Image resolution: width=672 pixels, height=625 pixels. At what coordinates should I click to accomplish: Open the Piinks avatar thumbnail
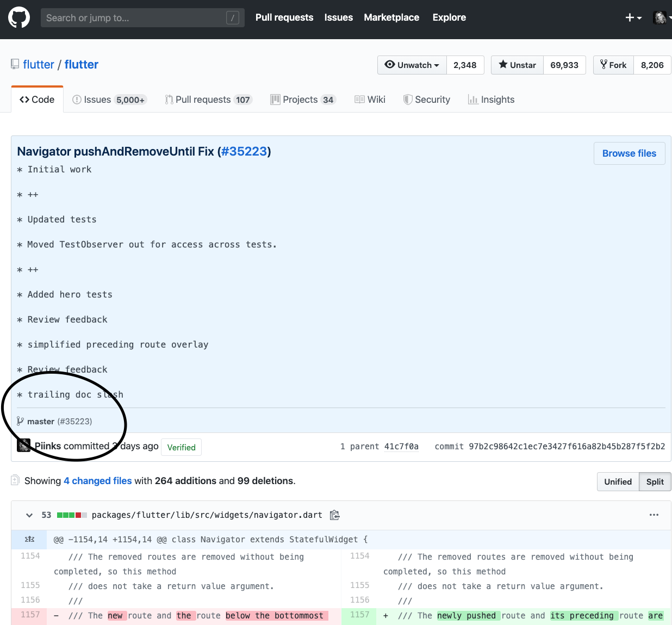pyautogui.click(x=24, y=445)
